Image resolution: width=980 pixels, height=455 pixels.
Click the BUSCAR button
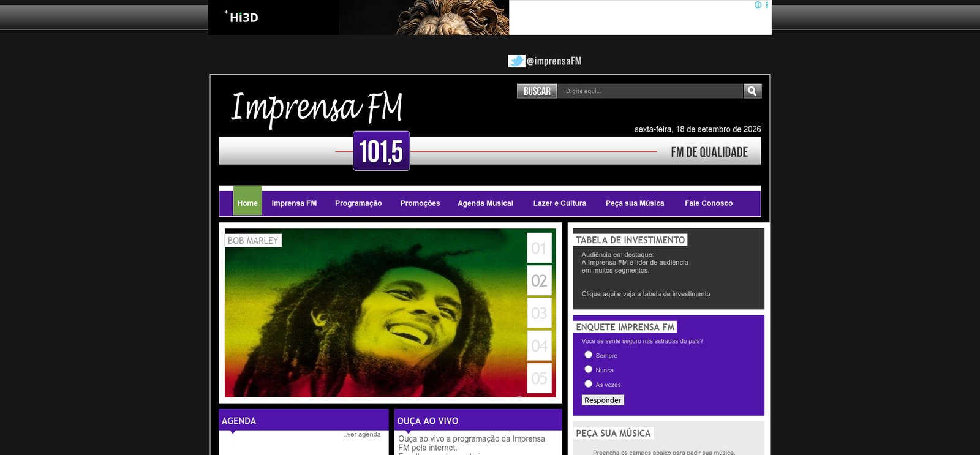pyautogui.click(x=537, y=91)
